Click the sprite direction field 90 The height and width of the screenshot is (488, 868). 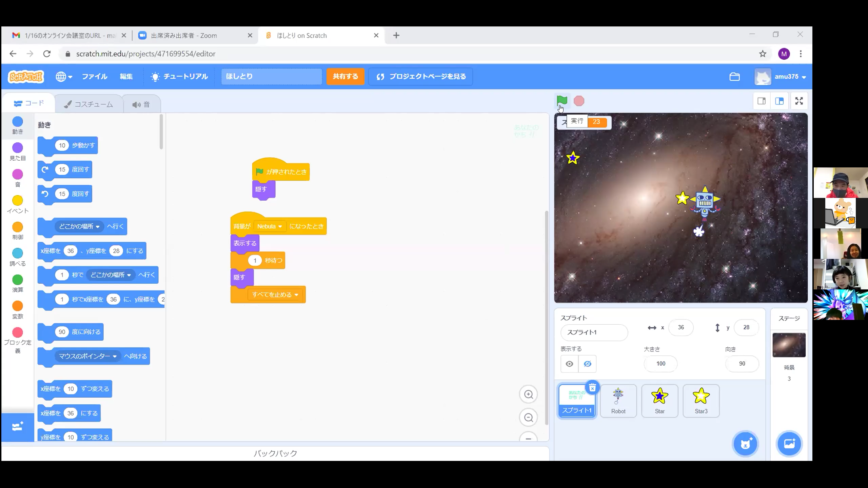742,364
